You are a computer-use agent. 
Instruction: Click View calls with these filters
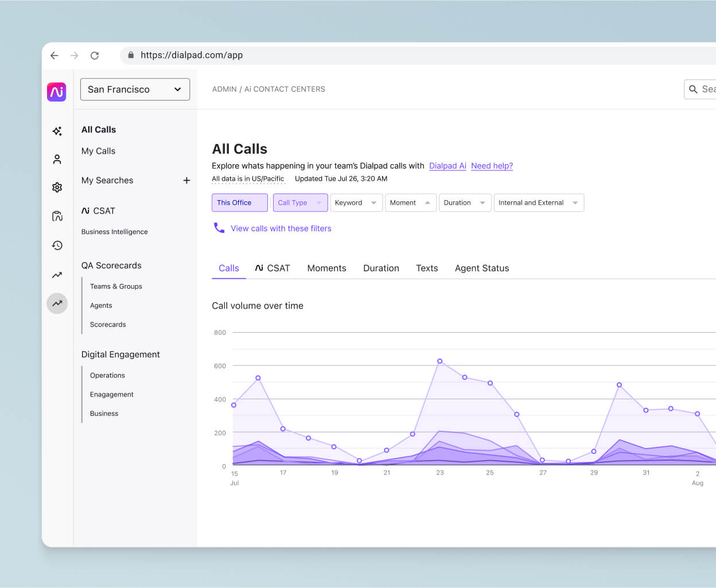(x=281, y=228)
